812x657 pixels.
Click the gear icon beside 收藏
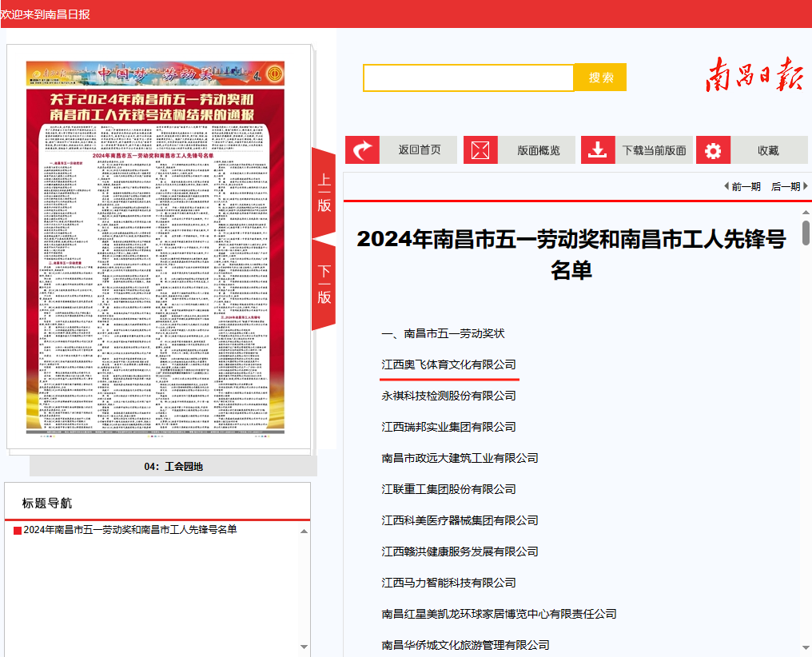[x=713, y=150]
